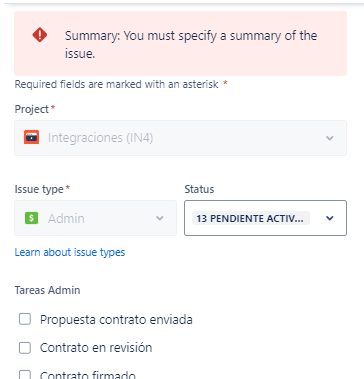Click the summary error message text
Viewport: 364px width, 379px height.
coord(191,44)
